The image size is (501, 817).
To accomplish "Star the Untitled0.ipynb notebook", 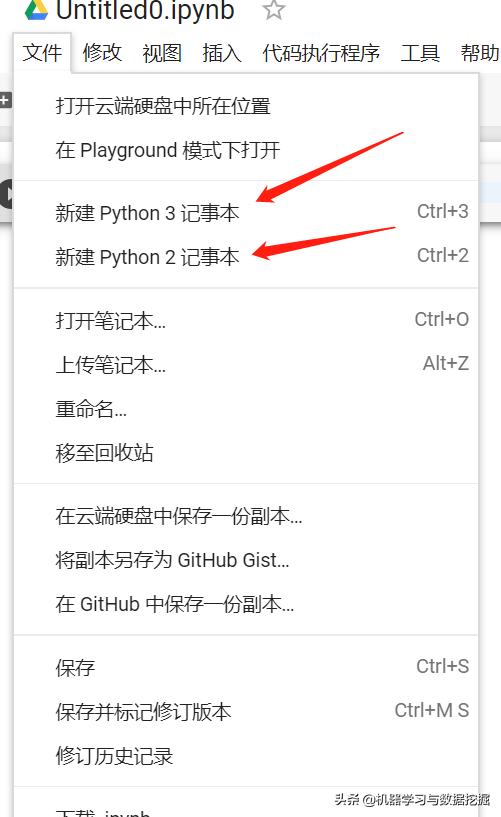I will point(274,9).
